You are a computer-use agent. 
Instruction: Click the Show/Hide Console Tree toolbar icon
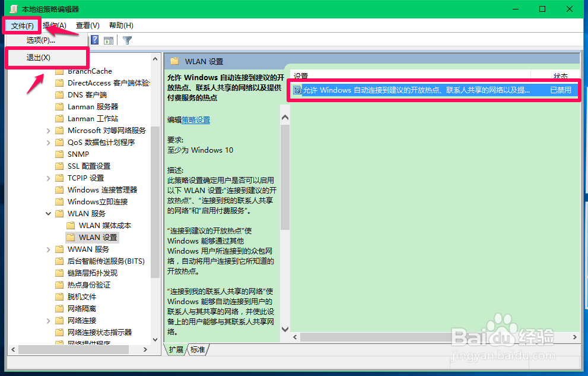coord(109,40)
